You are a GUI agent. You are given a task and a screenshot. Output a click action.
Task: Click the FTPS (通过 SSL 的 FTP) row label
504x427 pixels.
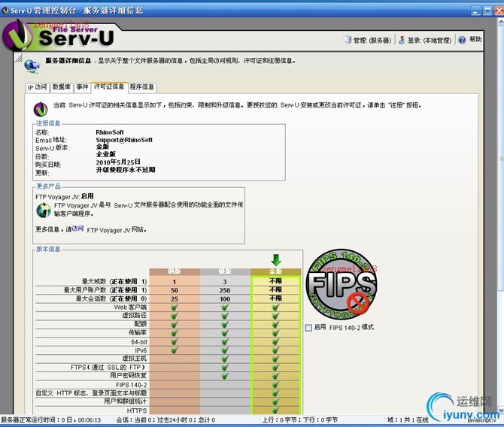coord(108,368)
